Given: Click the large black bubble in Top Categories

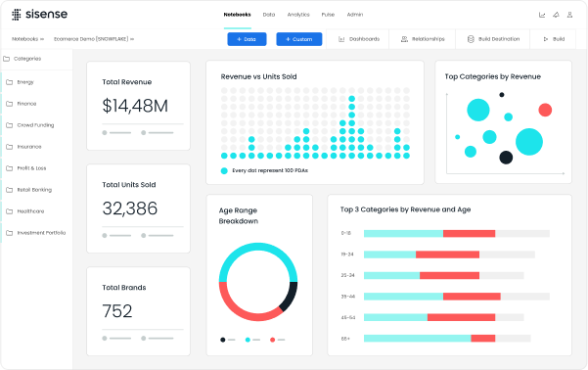Looking at the screenshot, I should click(506, 158).
